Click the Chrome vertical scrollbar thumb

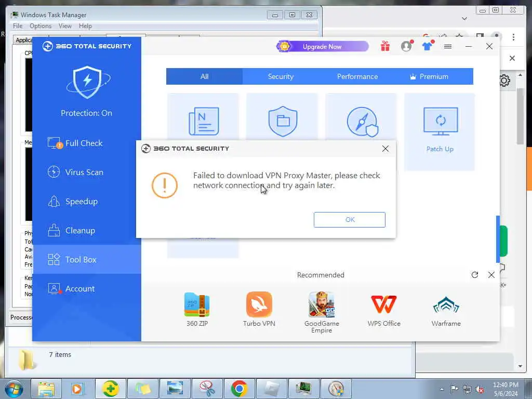pos(520,116)
